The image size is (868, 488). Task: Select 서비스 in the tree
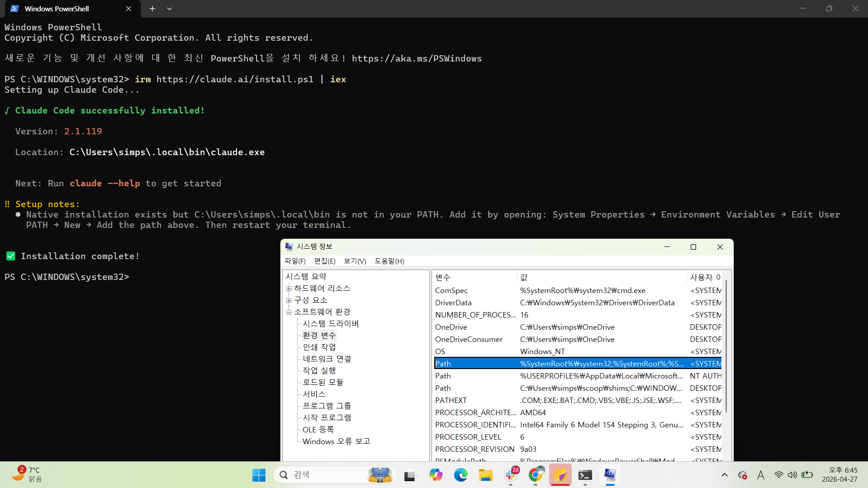coord(314,394)
